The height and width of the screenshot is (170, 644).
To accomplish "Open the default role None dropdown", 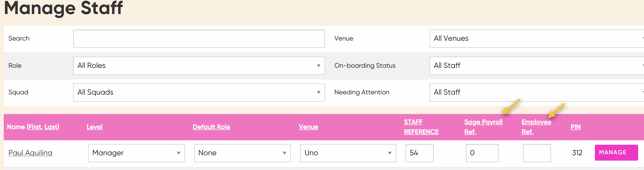I will pyautogui.click(x=242, y=153).
